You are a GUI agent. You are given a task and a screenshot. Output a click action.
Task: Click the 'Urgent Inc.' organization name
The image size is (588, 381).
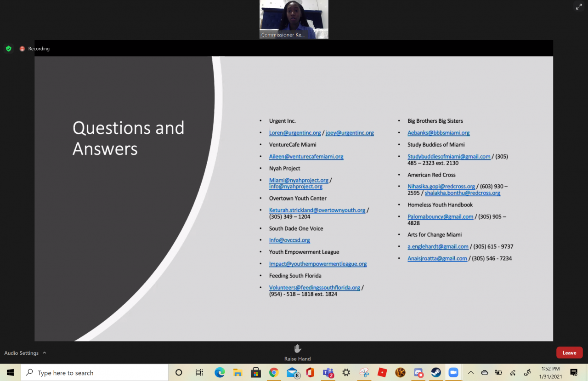click(283, 121)
